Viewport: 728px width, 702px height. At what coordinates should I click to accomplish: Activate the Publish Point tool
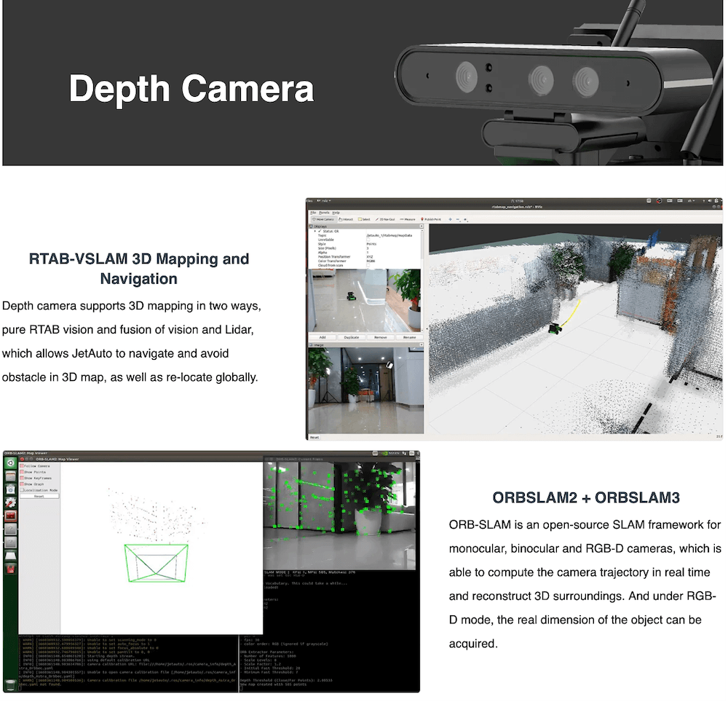[x=431, y=219]
